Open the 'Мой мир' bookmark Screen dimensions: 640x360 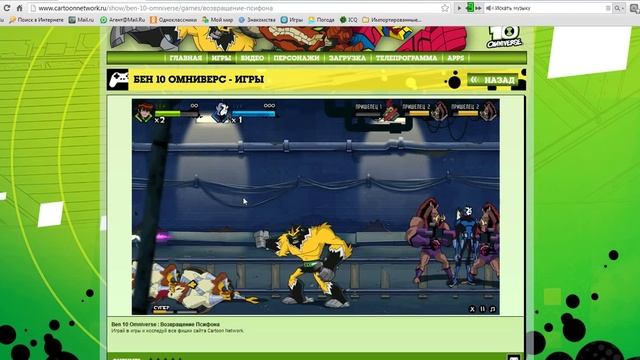point(218,20)
